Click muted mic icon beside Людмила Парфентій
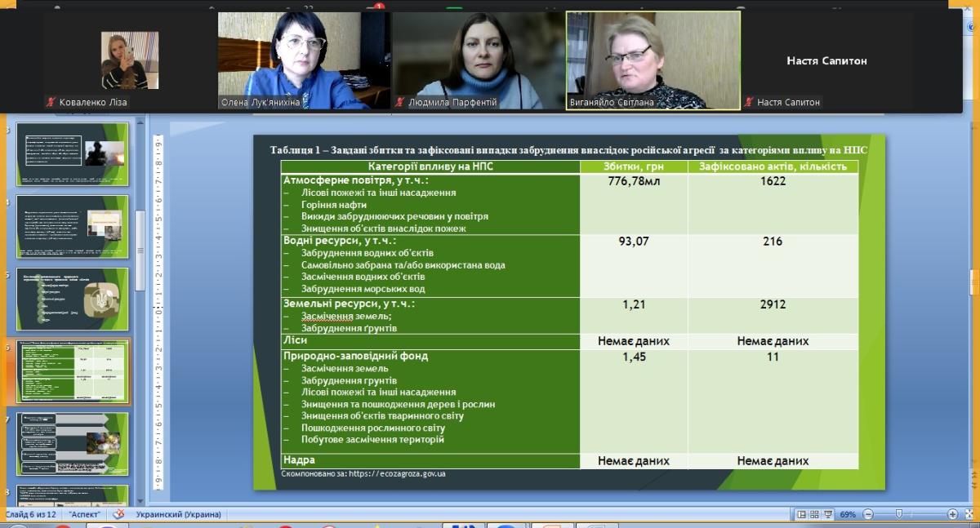 400,102
